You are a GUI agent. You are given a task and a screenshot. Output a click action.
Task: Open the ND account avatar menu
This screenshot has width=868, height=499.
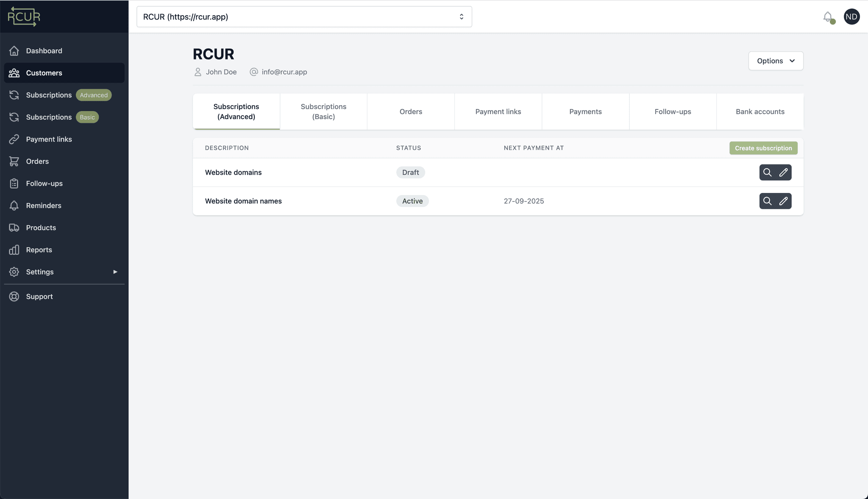(851, 17)
